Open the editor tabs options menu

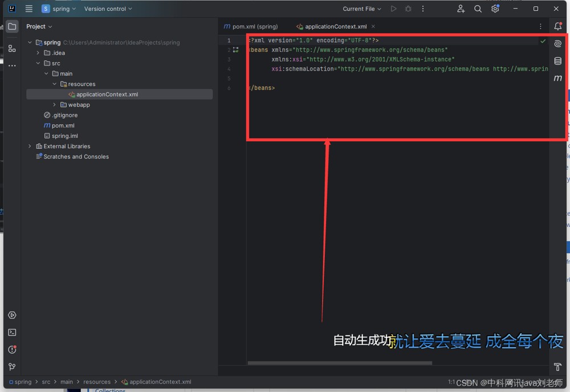point(540,27)
